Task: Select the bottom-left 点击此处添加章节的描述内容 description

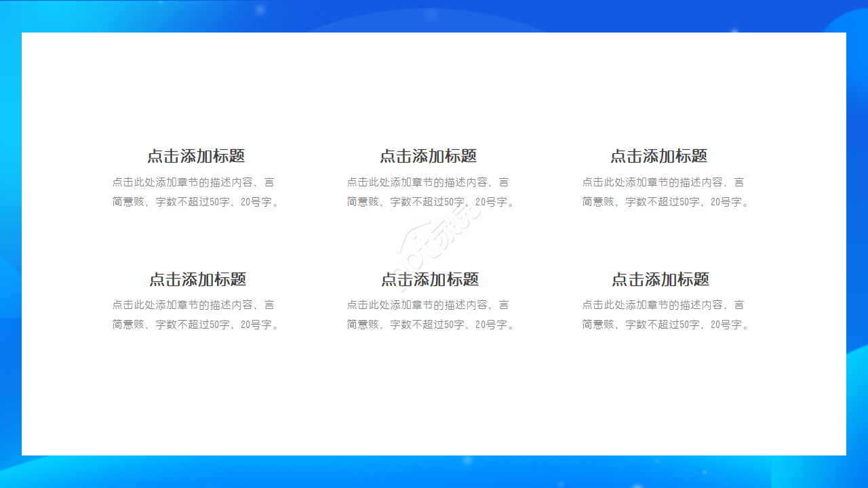Action: coord(196,314)
